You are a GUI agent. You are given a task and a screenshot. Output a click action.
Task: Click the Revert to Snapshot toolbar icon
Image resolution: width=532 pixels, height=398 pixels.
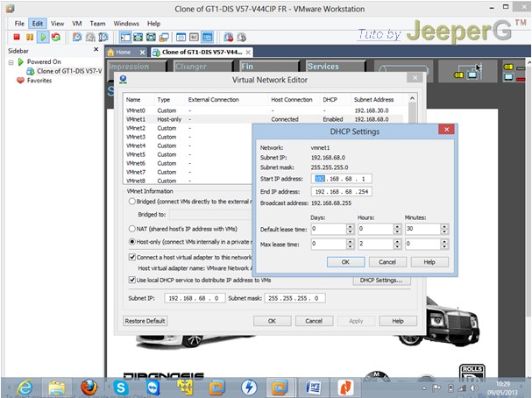pyautogui.click(x=90, y=37)
